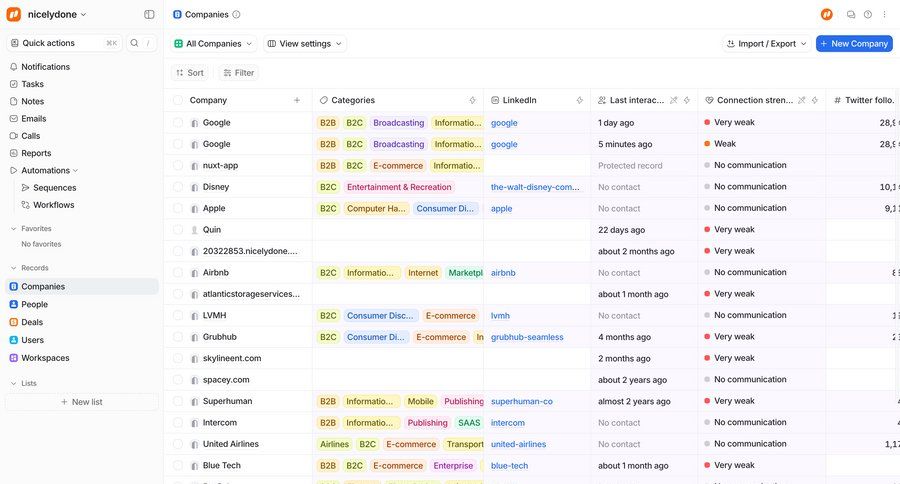Check the United Airlines row checkbox
The image size is (900, 484).
[x=178, y=444]
